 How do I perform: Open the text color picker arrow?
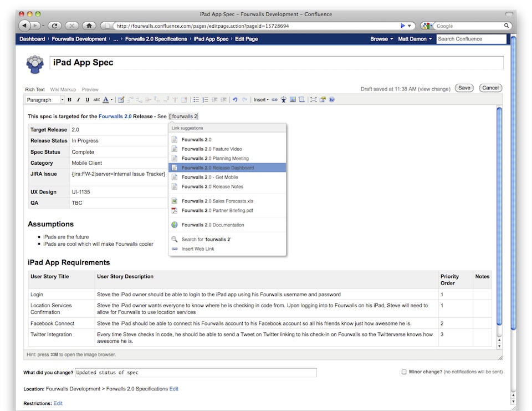pyautogui.click(x=111, y=100)
